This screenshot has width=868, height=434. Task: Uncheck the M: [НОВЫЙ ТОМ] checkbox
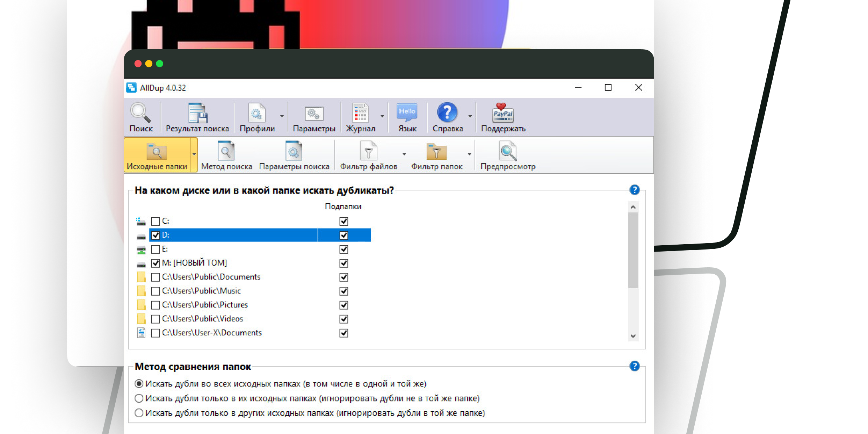[x=155, y=263]
